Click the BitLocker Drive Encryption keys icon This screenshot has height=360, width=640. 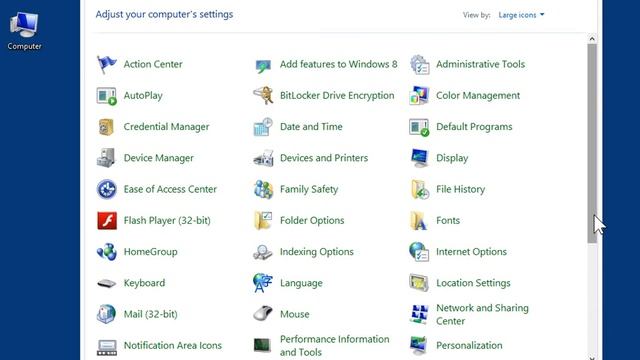coord(263,96)
